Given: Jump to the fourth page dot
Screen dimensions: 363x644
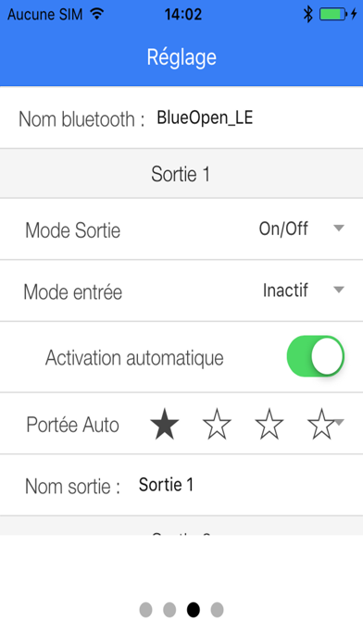Looking at the screenshot, I should click(x=217, y=610).
